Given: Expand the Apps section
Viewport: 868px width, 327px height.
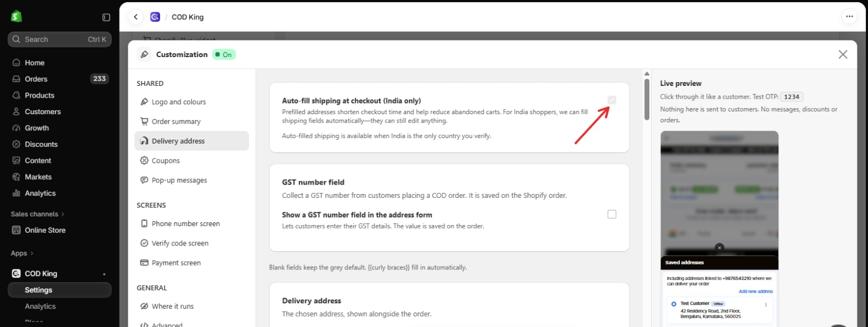Looking at the screenshot, I should click(x=22, y=253).
